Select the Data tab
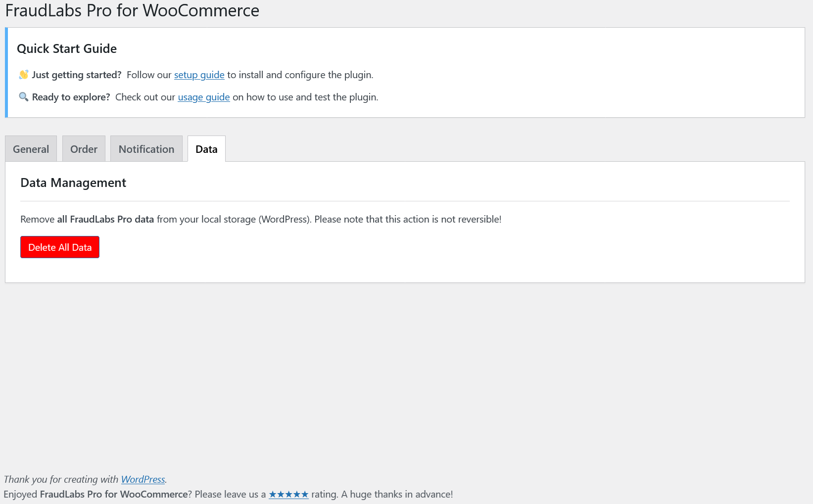The height and width of the screenshot is (504, 813). click(206, 149)
